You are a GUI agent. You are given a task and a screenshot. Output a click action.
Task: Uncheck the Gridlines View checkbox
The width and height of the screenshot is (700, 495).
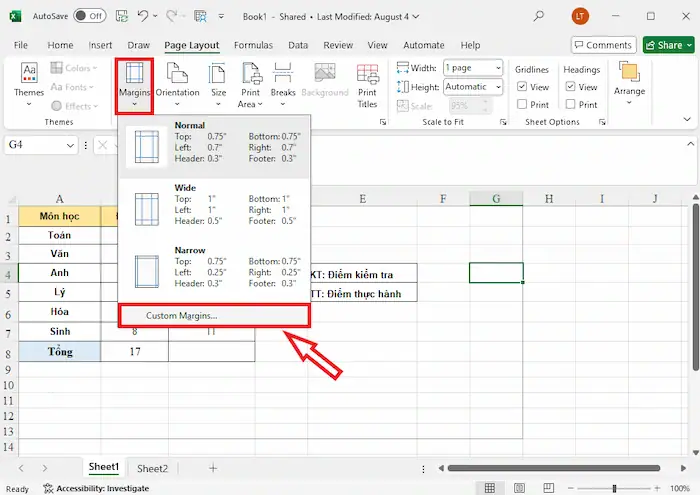point(521,87)
